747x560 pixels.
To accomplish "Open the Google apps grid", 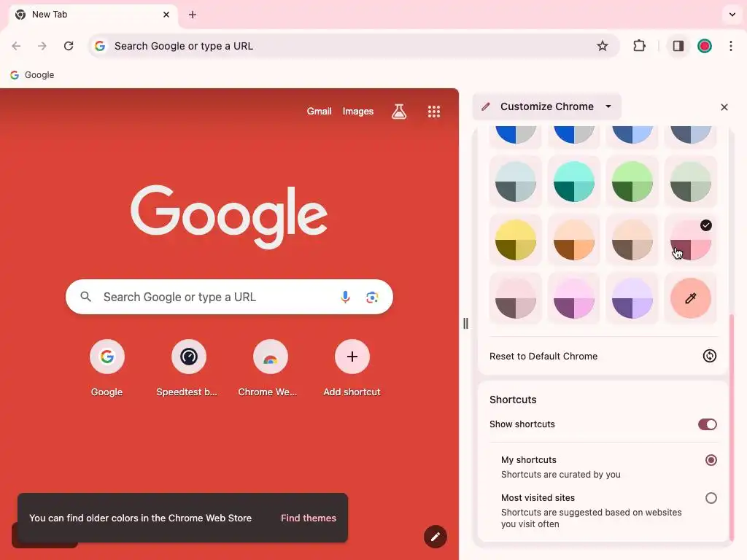I will [434, 112].
